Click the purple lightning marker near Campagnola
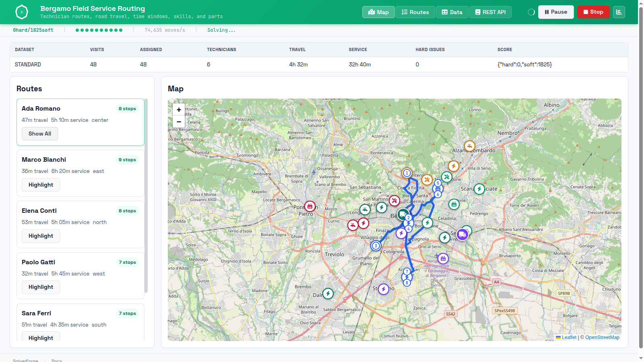 pyautogui.click(x=401, y=233)
